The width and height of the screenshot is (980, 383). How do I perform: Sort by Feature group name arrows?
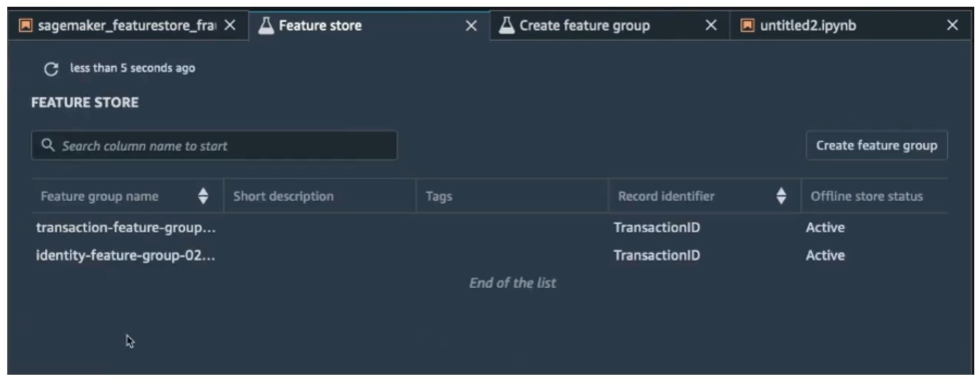203,197
